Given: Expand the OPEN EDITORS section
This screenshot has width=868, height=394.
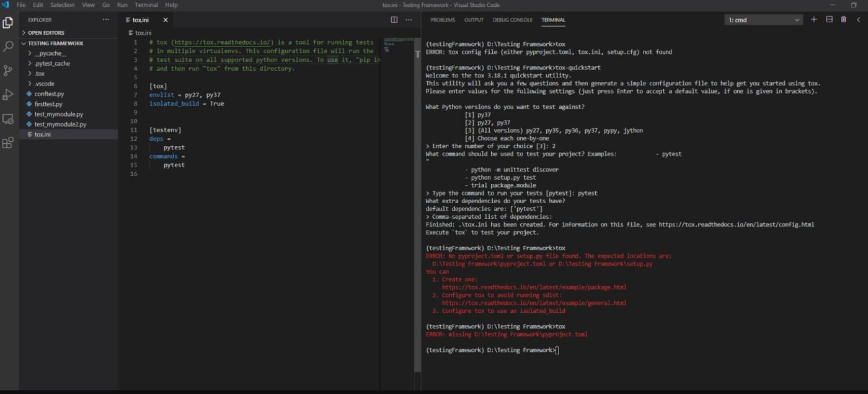Looking at the screenshot, I should (68, 33).
